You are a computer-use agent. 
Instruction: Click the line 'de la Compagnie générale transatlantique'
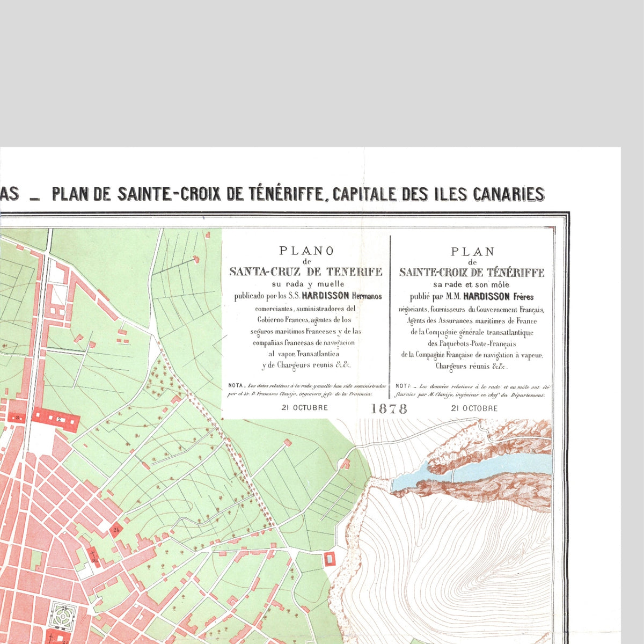(x=472, y=332)
